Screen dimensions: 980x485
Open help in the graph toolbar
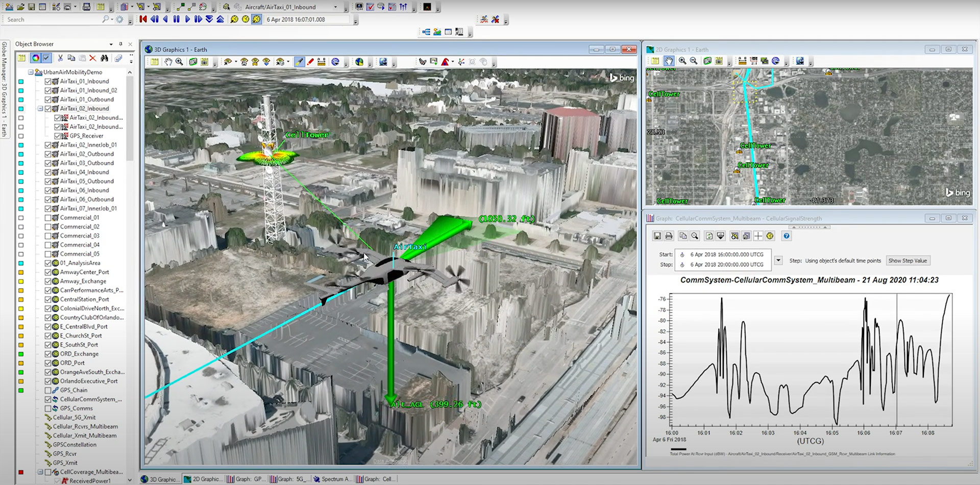coord(787,236)
